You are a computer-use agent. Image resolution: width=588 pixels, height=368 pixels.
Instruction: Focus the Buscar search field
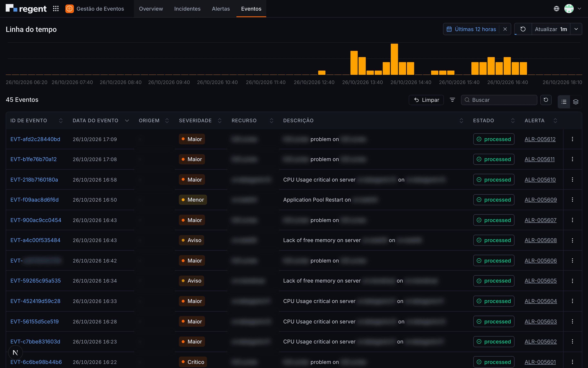(x=499, y=100)
